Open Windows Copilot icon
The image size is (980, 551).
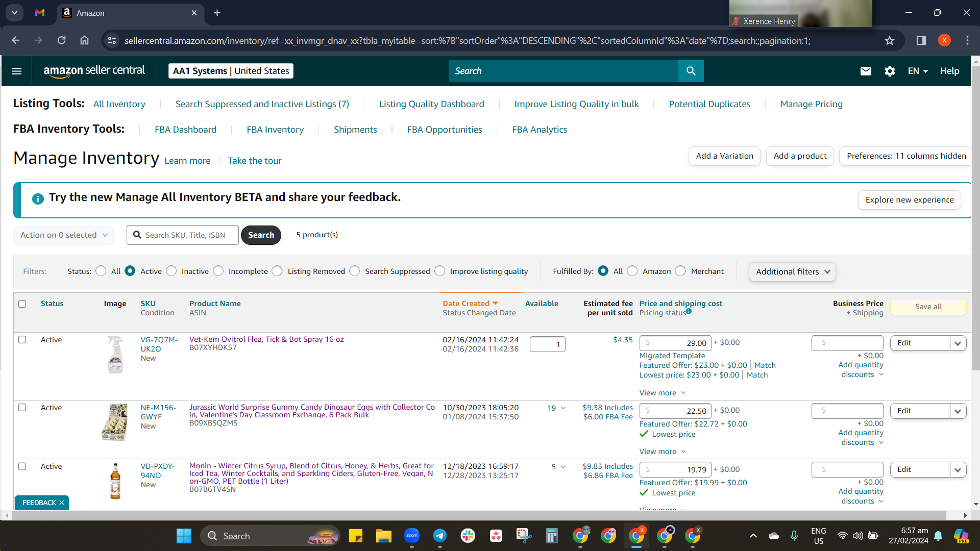[x=961, y=536]
